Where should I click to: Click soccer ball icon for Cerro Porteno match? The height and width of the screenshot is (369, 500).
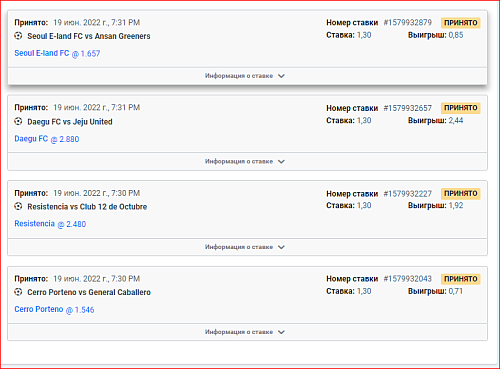tap(18, 292)
